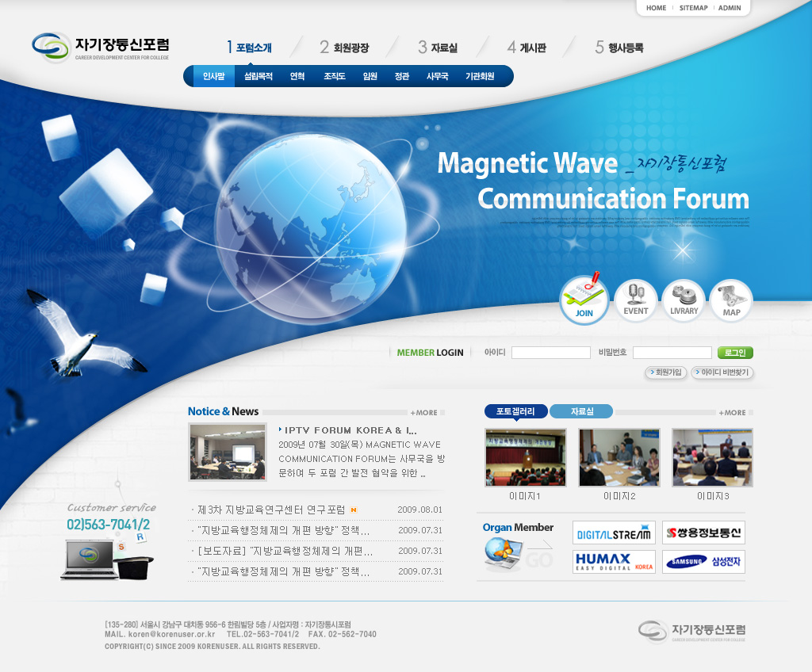Click the 쌍용정보통신 logo banner

[703, 533]
